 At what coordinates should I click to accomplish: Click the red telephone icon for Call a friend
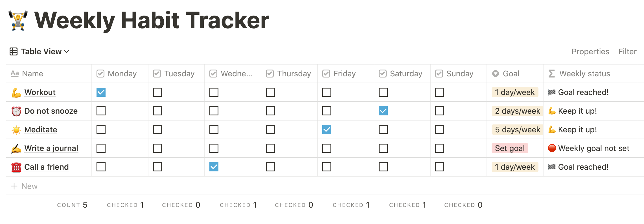click(16, 167)
